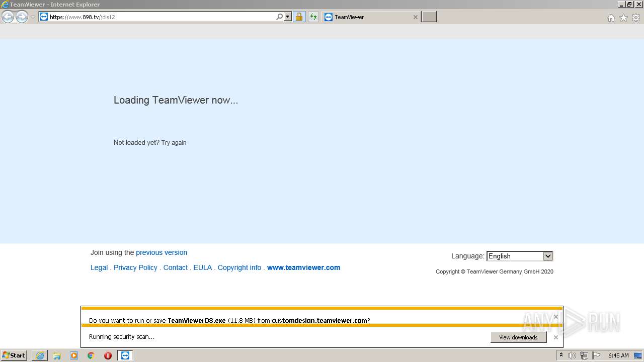Image resolution: width=644 pixels, height=362 pixels.
Task: Open the recent pages dropdown arrow
Action: 33,17
